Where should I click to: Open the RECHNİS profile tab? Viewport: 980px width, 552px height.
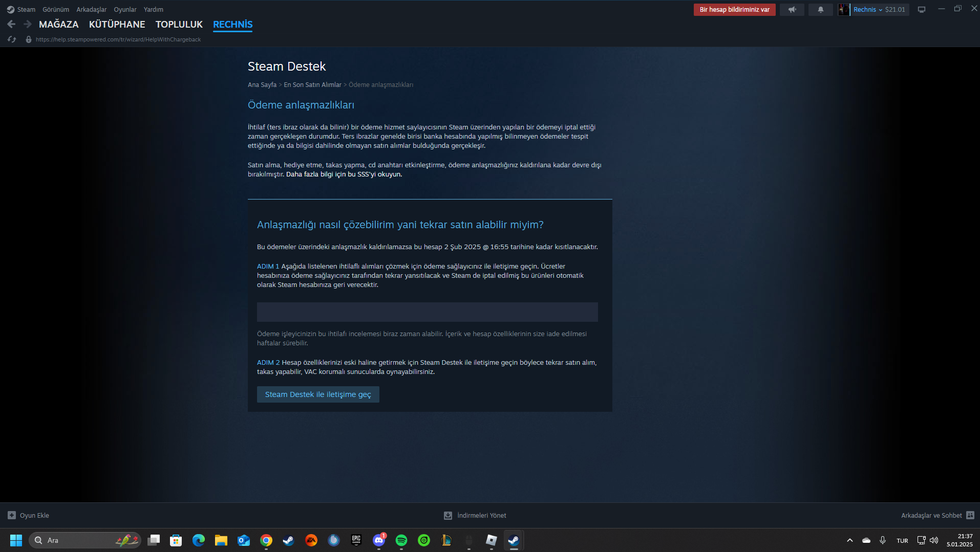tap(233, 24)
